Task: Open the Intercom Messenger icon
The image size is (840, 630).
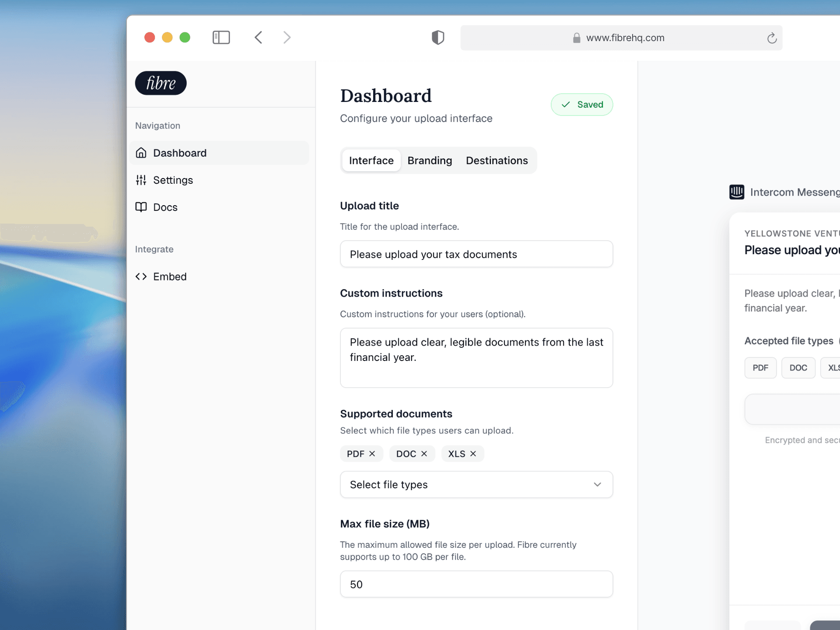Action: [x=737, y=192]
